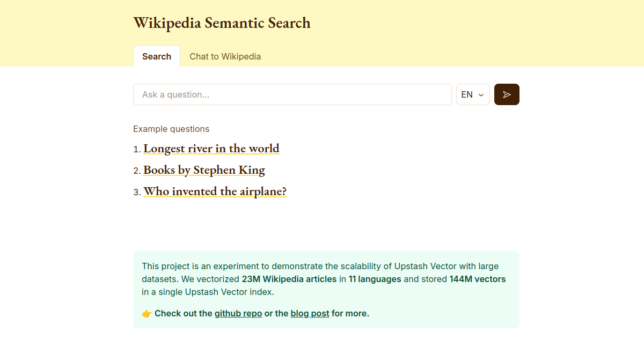
Task: Click the '23M Wikipedia articles' text
Action: (289, 279)
